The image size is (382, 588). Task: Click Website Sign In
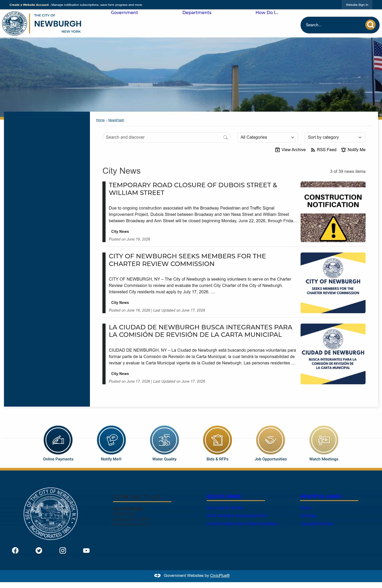[357, 5]
